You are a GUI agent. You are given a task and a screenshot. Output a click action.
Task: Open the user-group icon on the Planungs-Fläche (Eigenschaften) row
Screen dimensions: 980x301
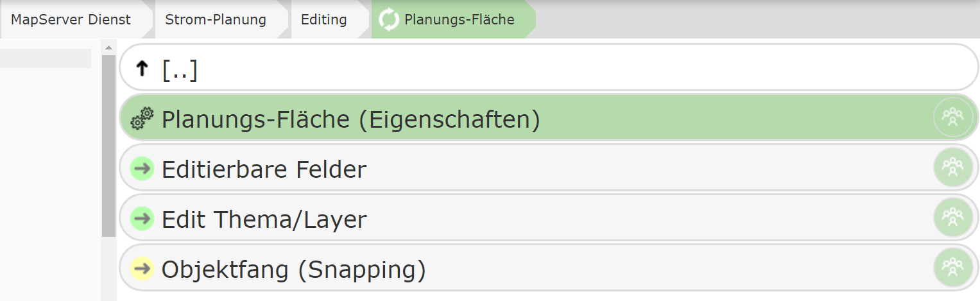(953, 118)
